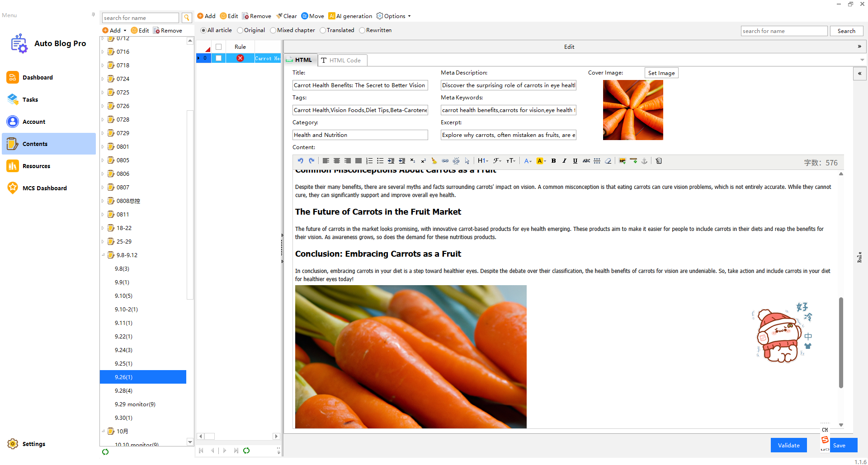The height and width of the screenshot is (465, 868).
Task: Click AI generation in top toolbar
Action: (350, 16)
